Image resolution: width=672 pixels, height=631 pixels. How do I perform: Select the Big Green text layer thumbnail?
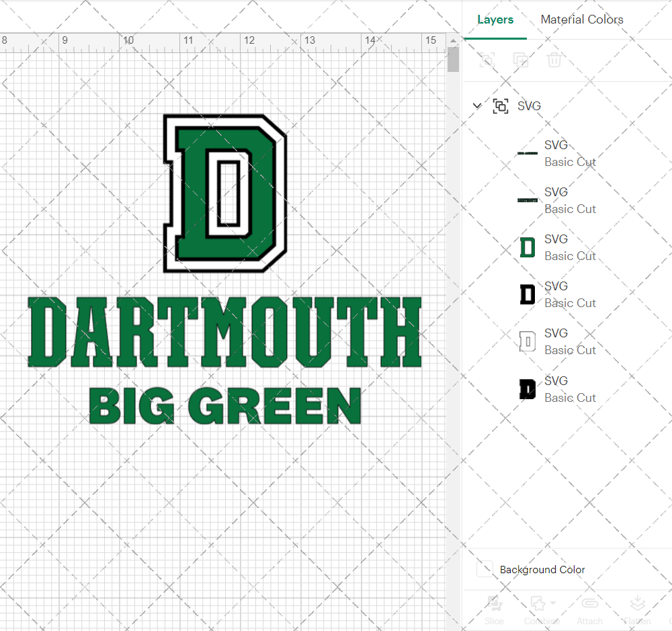click(527, 153)
